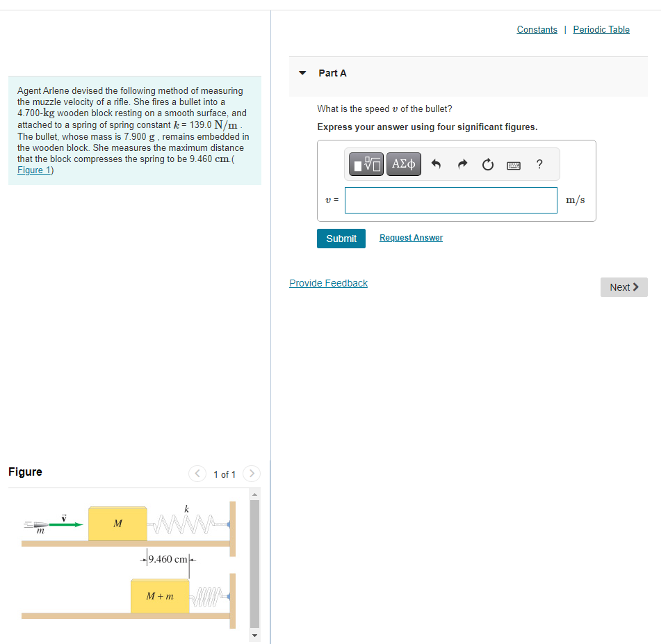Click the Request Answer link
The height and width of the screenshot is (644, 668).
[x=410, y=237]
